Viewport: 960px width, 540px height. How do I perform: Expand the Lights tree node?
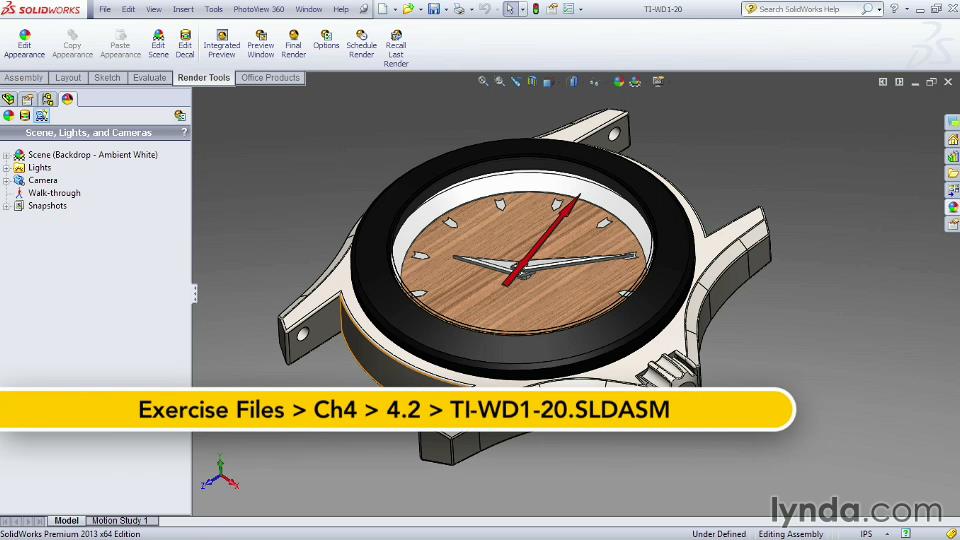click(6, 168)
